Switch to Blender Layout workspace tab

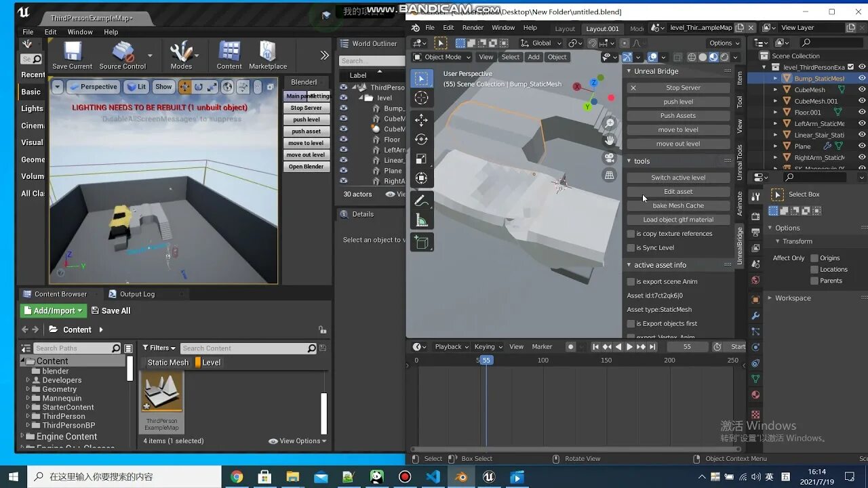565,28
